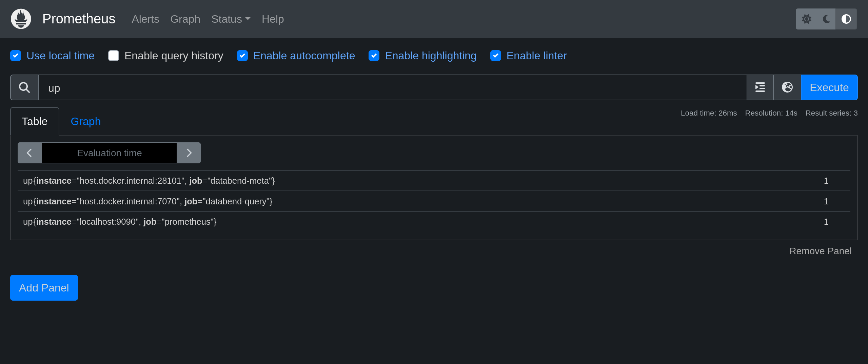The width and height of the screenshot is (868, 364).
Task: Turn off Enable linter checkbox
Action: 496,56
